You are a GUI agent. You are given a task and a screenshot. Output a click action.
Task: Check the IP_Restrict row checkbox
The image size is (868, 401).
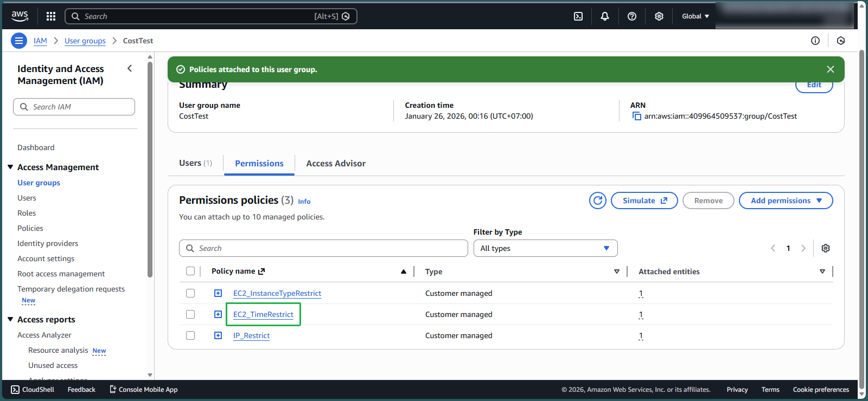point(190,335)
